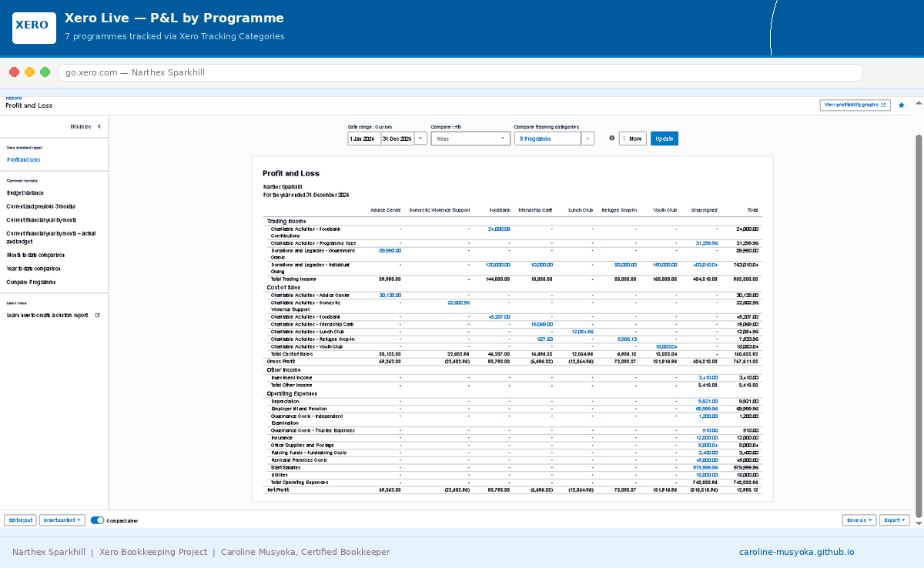This screenshot has height=568, width=924.
Task: Click the info icon beside the More button
Action: 612,139
